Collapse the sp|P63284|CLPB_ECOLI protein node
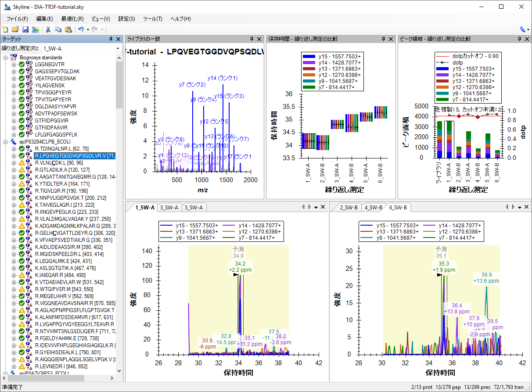 pos(6,142)
